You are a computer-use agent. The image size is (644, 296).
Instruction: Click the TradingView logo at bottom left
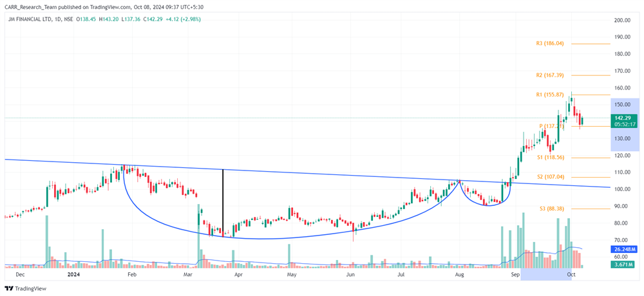26,289
